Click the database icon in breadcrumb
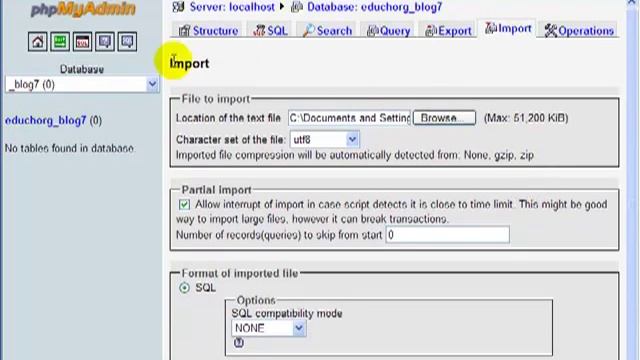Image resolution: width=640 pixels, height=360 pixels. click(x=297, y=7)
